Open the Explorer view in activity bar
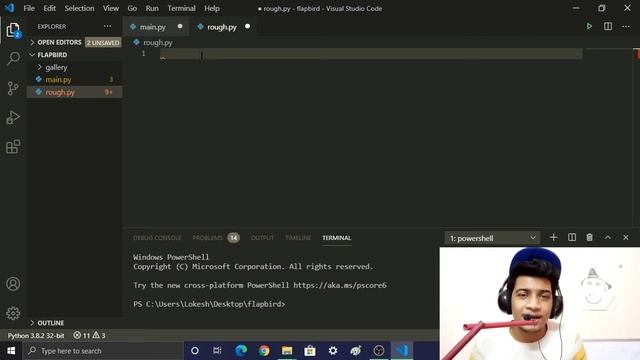The width and height of the screenshot is (640, 360). [x=13, y=30]
